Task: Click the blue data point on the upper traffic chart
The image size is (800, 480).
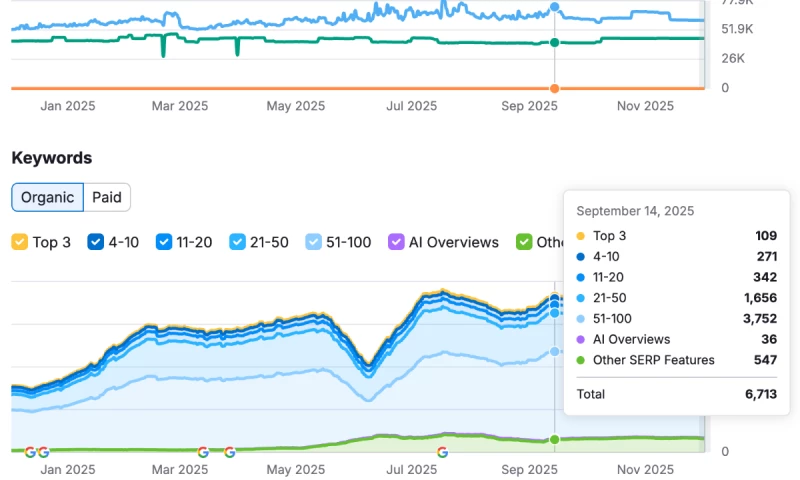Action: point(555,8)
